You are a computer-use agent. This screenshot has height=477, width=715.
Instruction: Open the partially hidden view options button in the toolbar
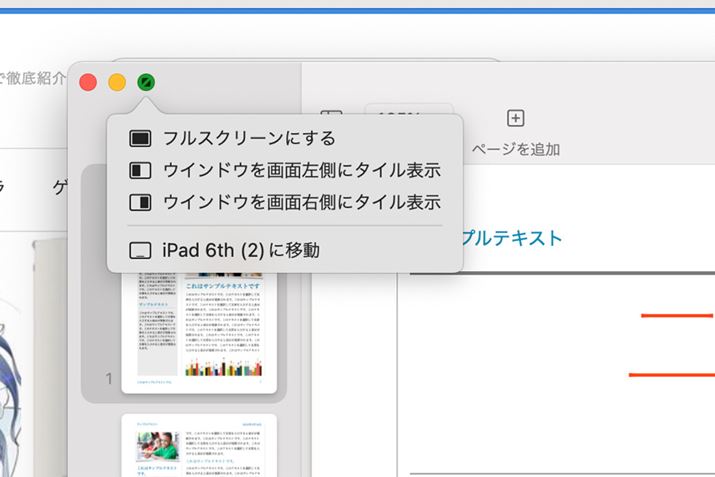click(332, 110)
